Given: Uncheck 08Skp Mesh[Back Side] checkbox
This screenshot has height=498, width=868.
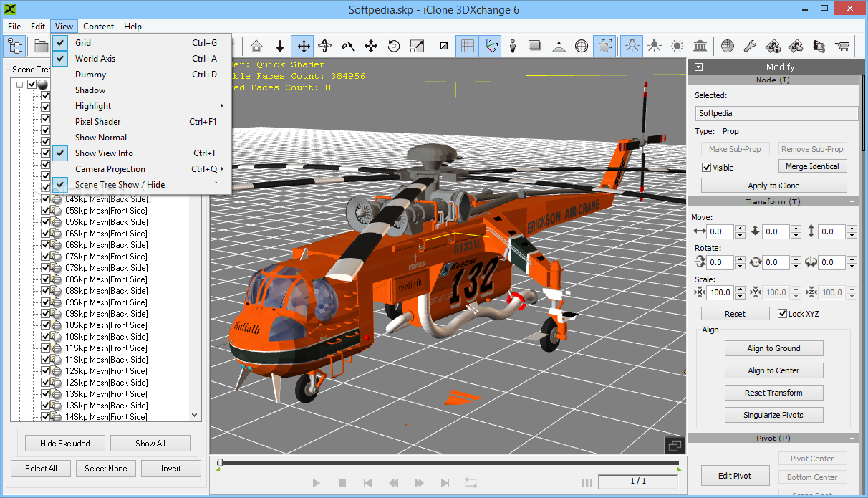Looking at the screenshot, I should click(x=46, y=291).
